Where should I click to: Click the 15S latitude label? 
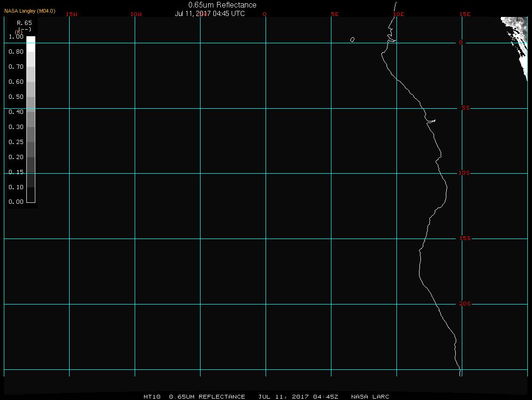coord(465,239)
